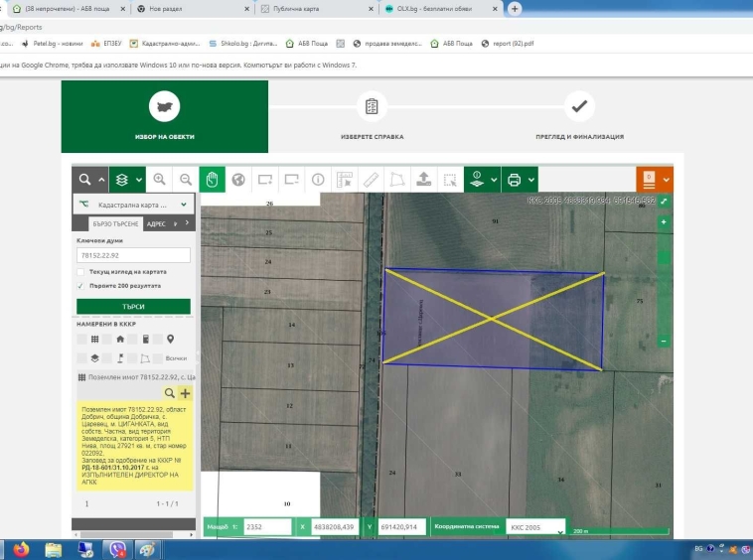Click the keywords field containing 78152.22.92
This screenshot has height=560, width=753.
tap(133, 255)
